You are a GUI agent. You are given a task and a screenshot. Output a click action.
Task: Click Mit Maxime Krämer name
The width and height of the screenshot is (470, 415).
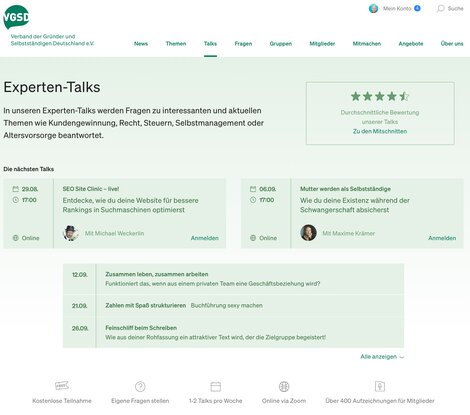348,233
